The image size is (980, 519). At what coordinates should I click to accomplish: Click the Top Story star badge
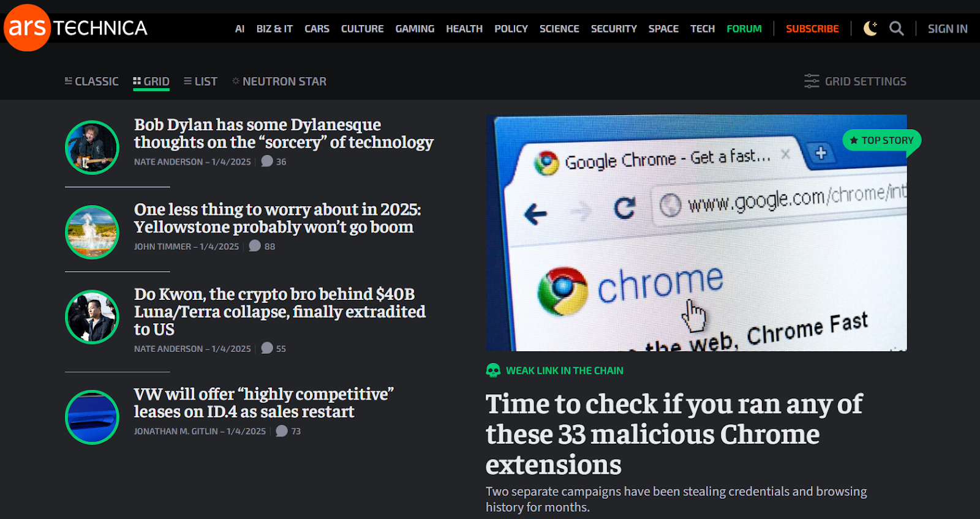click(x=881, y=140)
